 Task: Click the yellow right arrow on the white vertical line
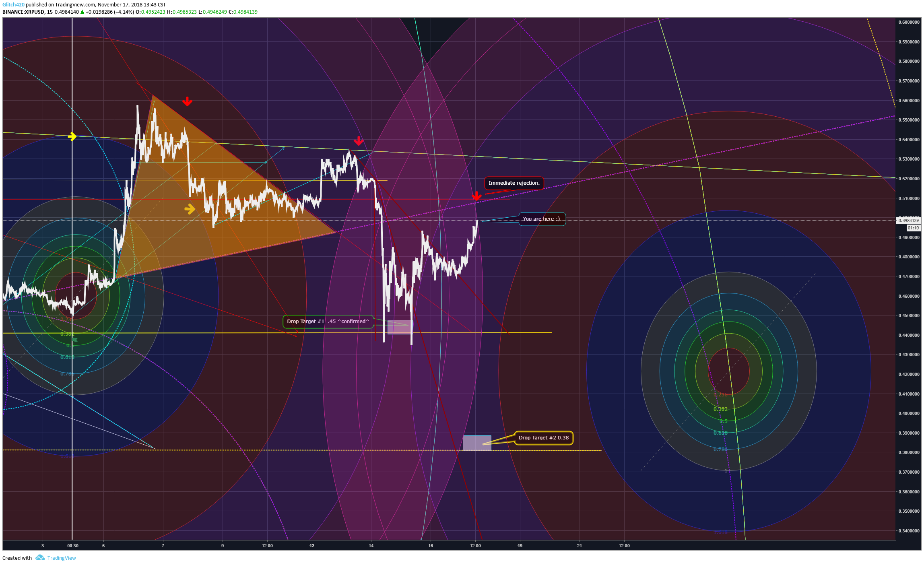[72, 136]
